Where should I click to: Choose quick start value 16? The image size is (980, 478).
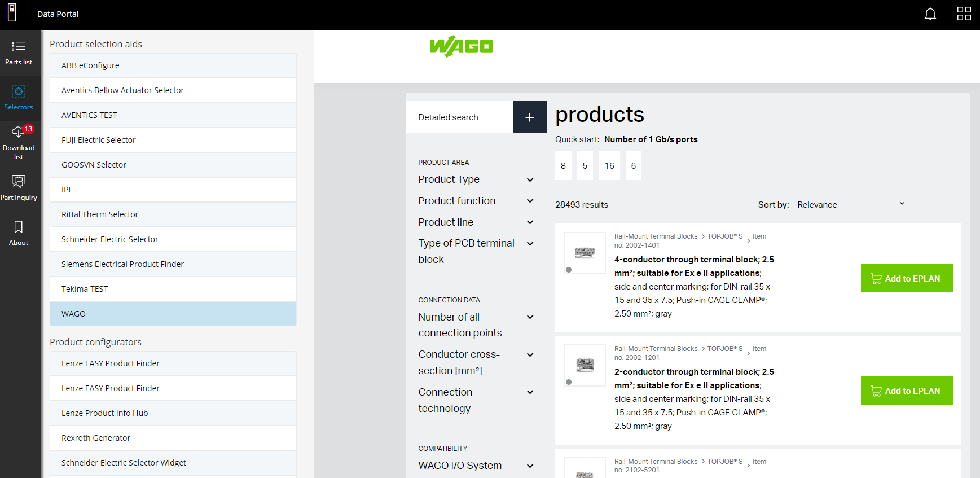tap(609, 166)
